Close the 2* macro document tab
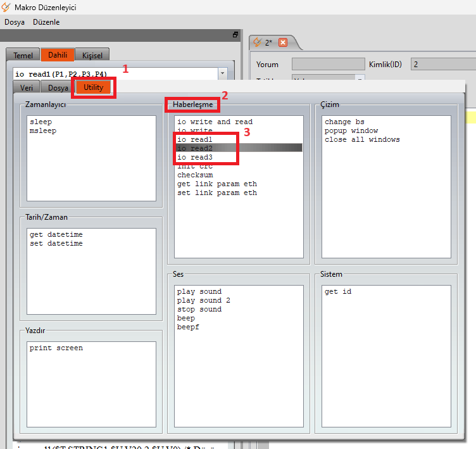 (x=283, y=42)
